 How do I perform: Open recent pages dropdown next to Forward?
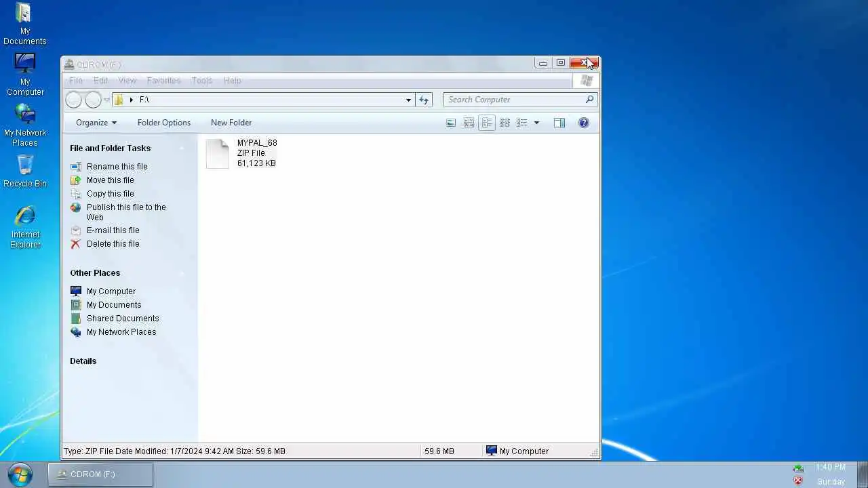point(106,100)
